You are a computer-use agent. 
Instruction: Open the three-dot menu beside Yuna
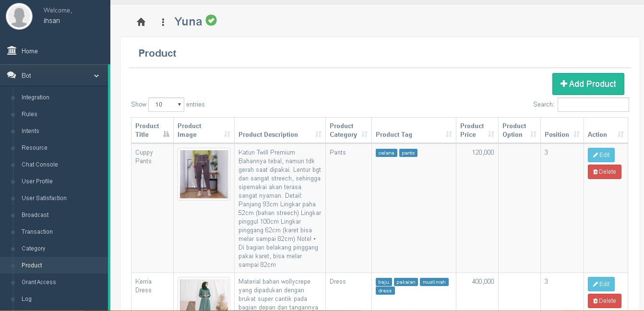(x=163, y=22)
